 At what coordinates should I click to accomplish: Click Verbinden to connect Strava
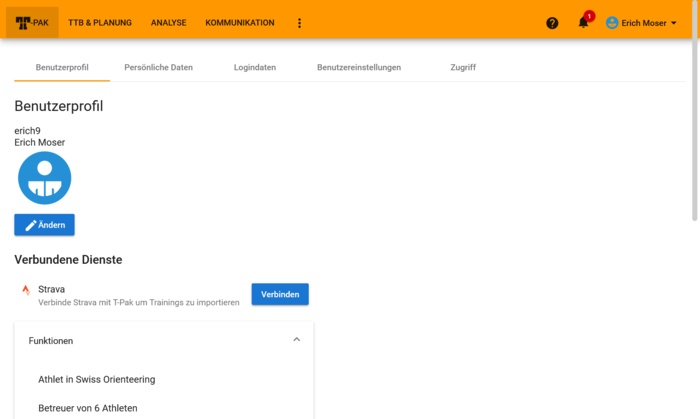tap(279, 294)
